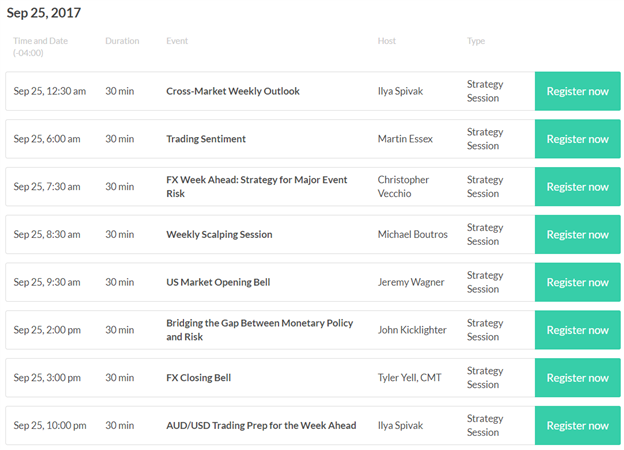Register for US Market Opening Bell
The image size is (624, 450).
[577, 282]
